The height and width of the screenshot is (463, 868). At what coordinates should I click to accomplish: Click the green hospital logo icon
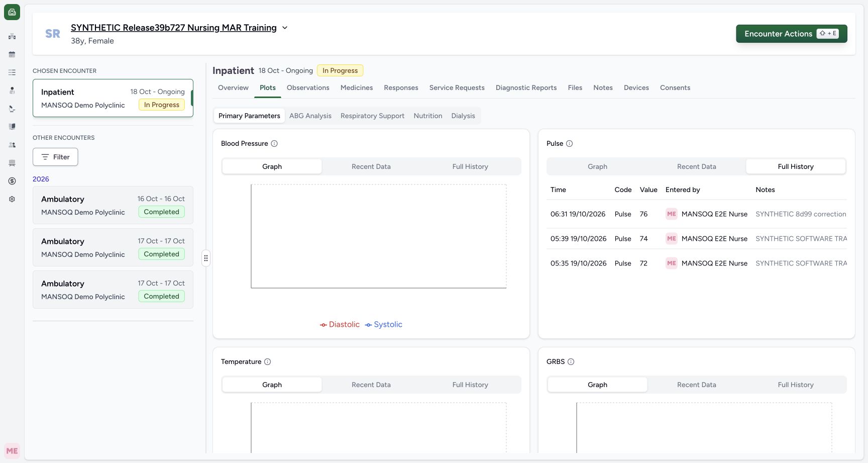point(12,12)
